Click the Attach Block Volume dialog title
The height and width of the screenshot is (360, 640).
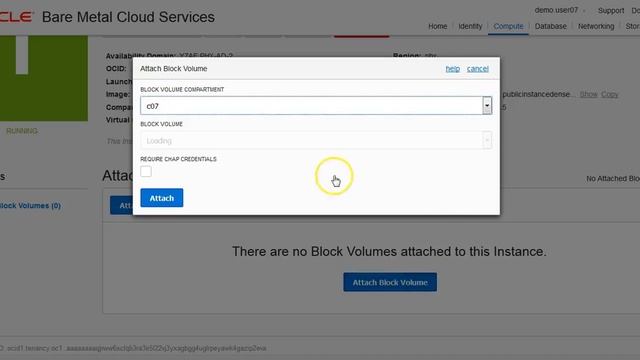coord(173,69)
